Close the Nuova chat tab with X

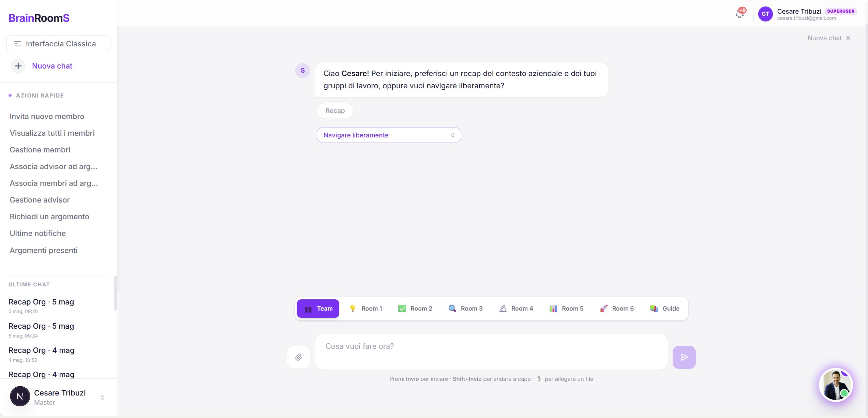tap(848, 38)
